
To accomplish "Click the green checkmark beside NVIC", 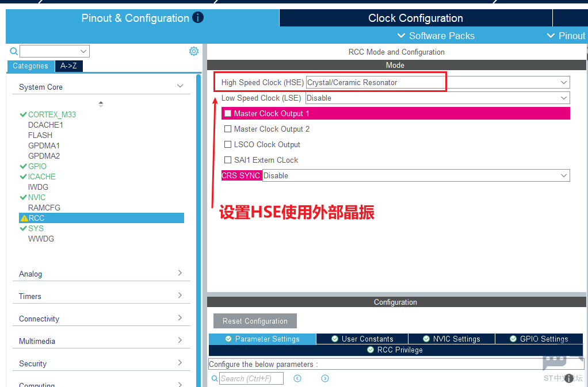I will click(23, 197).
